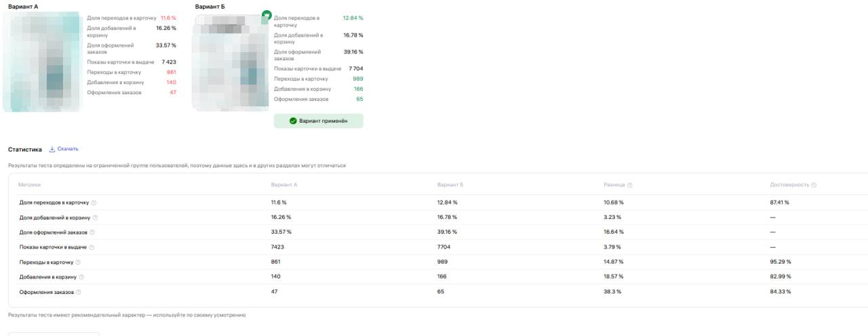Screen dimensions: 868x336
Task: Click the 7423 cell in the statistics table
Action: [x=277, y=247]
